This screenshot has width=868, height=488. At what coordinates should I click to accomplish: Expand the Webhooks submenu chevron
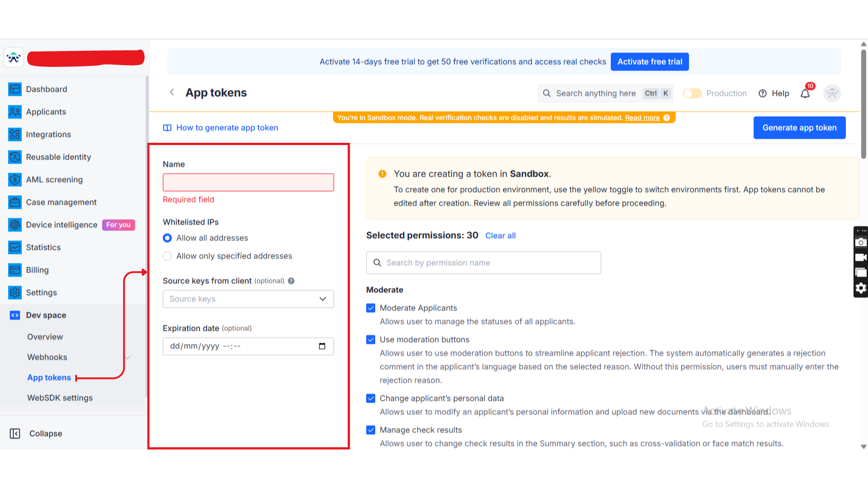[x=128, y=357]
